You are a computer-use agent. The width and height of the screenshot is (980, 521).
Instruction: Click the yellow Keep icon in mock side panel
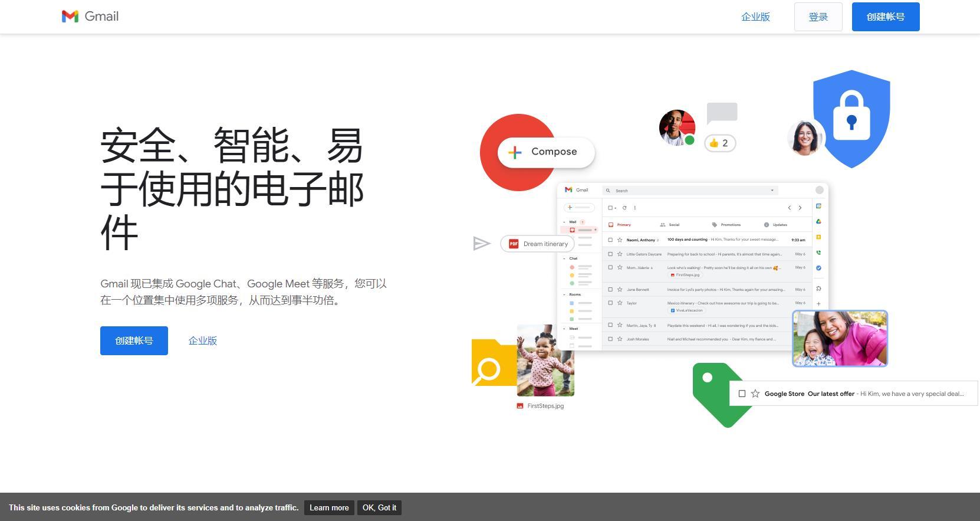(818, 237)
